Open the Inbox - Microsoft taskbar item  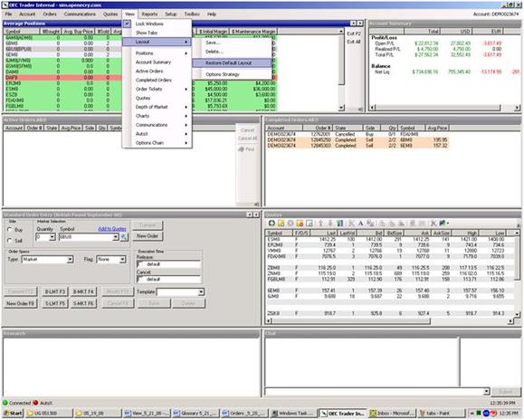pyautogui.click(x=392, y=414)
